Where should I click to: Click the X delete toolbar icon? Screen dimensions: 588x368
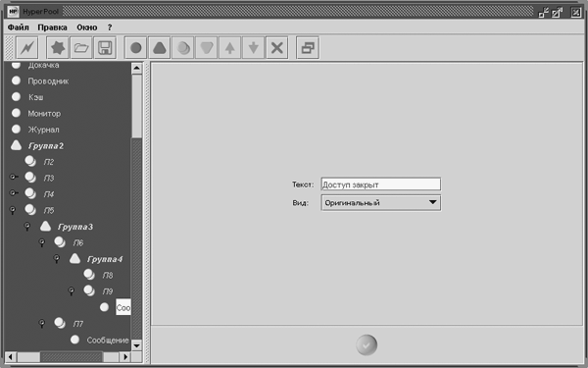click(x=277, y=48)
